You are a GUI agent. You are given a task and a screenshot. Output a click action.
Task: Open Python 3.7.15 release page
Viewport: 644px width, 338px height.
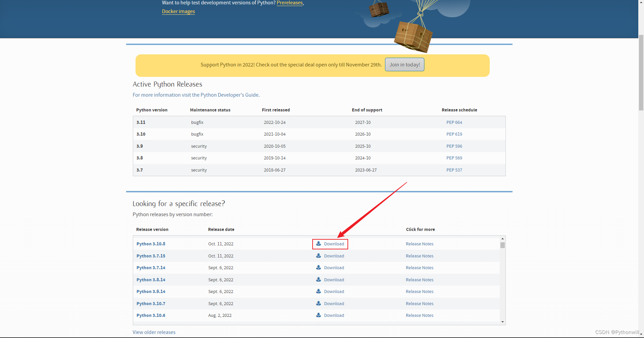151,256
